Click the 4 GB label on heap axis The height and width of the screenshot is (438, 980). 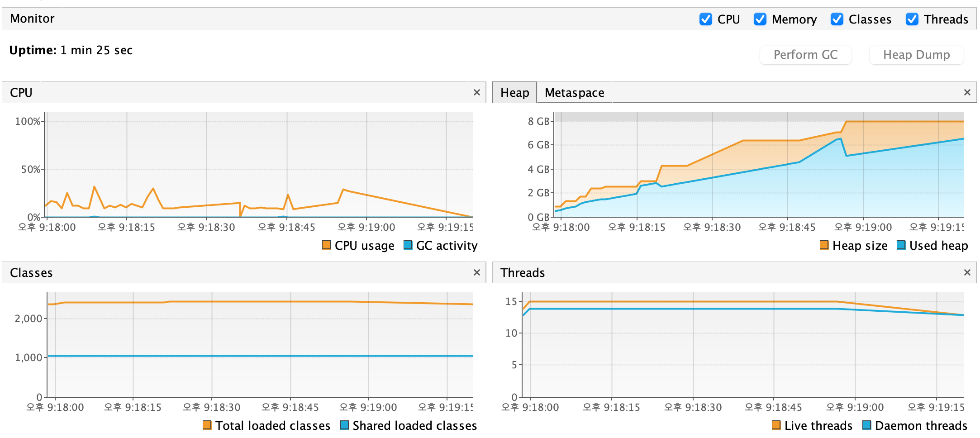(x=538, y=169)
